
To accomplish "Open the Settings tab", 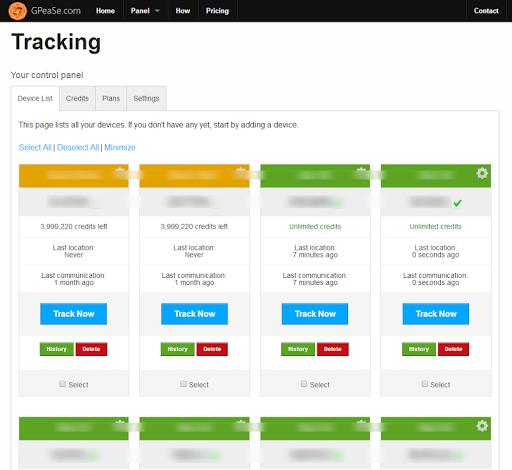I will (146, 98).
